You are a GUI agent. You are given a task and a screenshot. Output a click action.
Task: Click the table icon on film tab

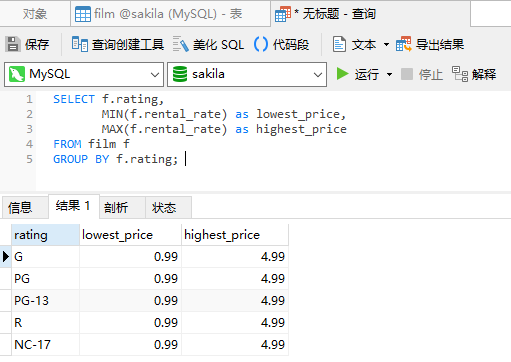(83, 14)
